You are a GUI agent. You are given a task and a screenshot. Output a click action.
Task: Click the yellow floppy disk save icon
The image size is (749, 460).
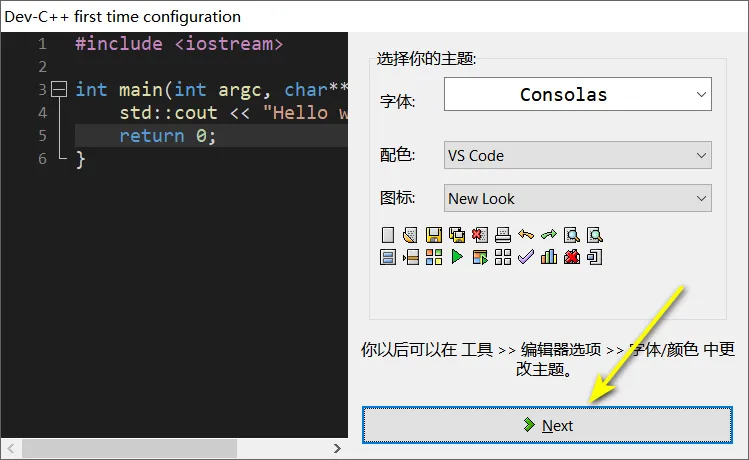pos(433,236)
